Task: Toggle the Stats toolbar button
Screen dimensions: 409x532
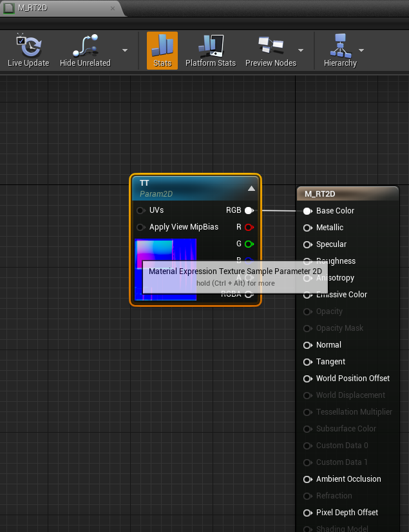Action: click(162, 51)
